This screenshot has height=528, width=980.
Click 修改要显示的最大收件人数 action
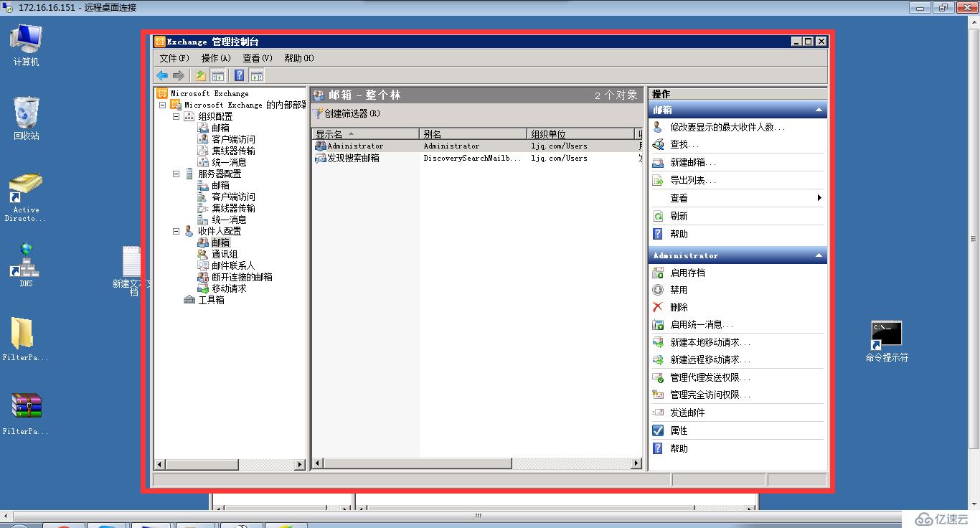coord(727,127)
